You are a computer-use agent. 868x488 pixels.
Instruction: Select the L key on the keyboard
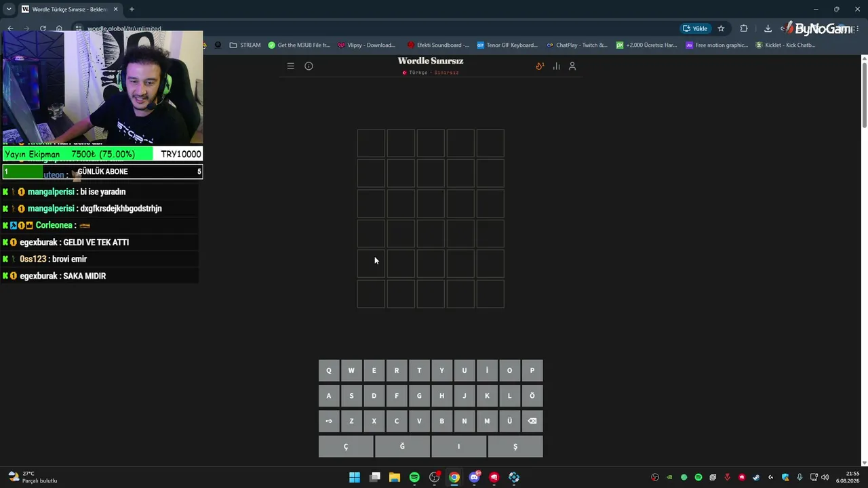point(509,396)
